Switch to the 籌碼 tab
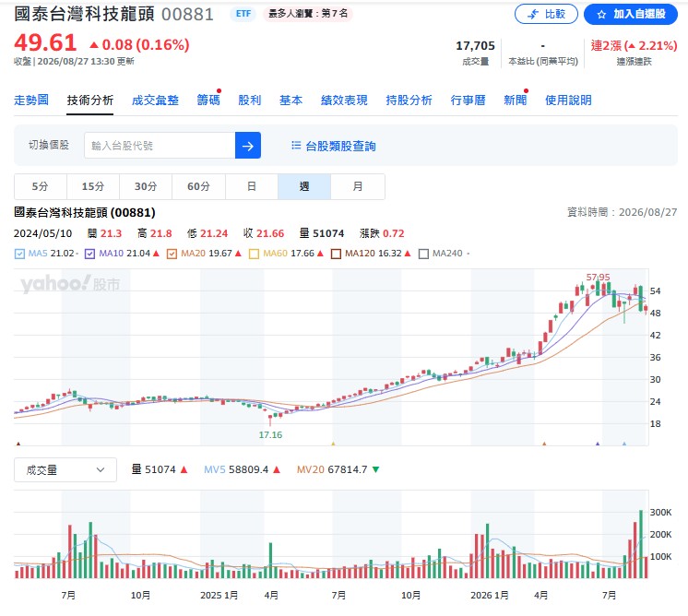688x616 pixels. [x=208, y=101]
